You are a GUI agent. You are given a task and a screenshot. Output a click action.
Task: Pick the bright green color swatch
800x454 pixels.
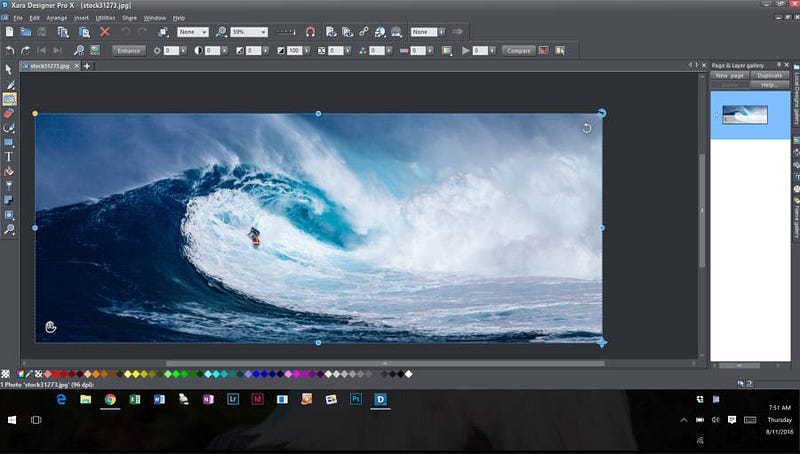(x=176, y=374)
